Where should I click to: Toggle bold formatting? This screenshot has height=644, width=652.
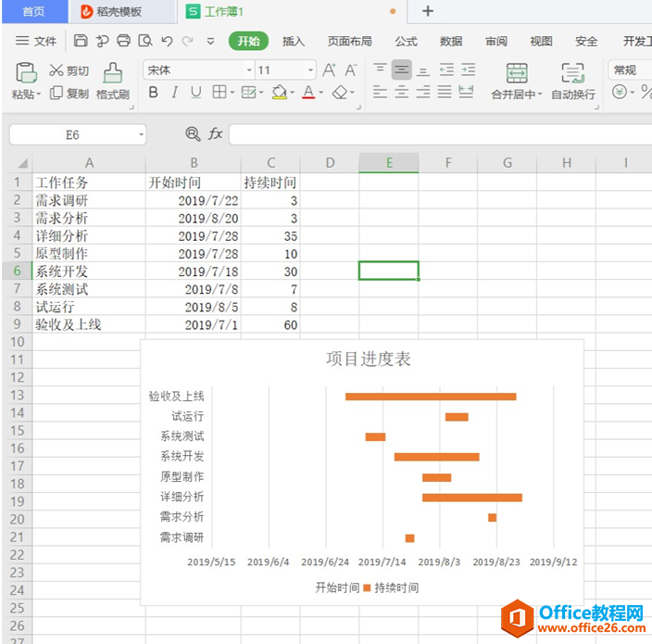tap(153, 92)
